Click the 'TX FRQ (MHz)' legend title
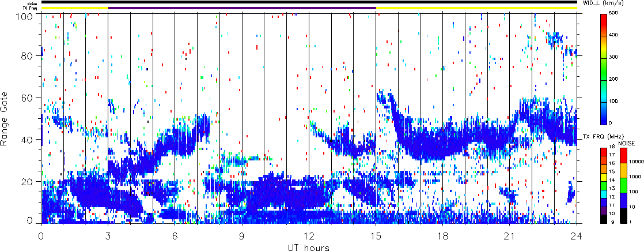Screen dimensions: 644x251 pyautogui.click(x=603, y=137)
